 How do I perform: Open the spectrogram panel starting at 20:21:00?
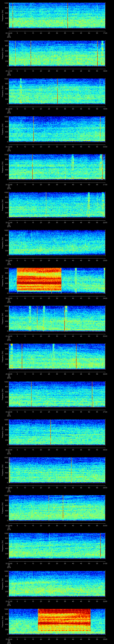tap(57, 205)
